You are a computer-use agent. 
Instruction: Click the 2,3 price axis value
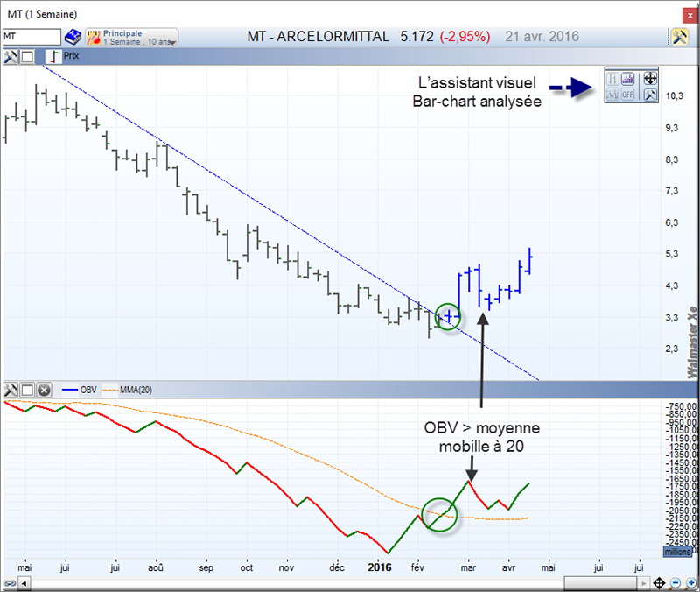click(672, 349)
